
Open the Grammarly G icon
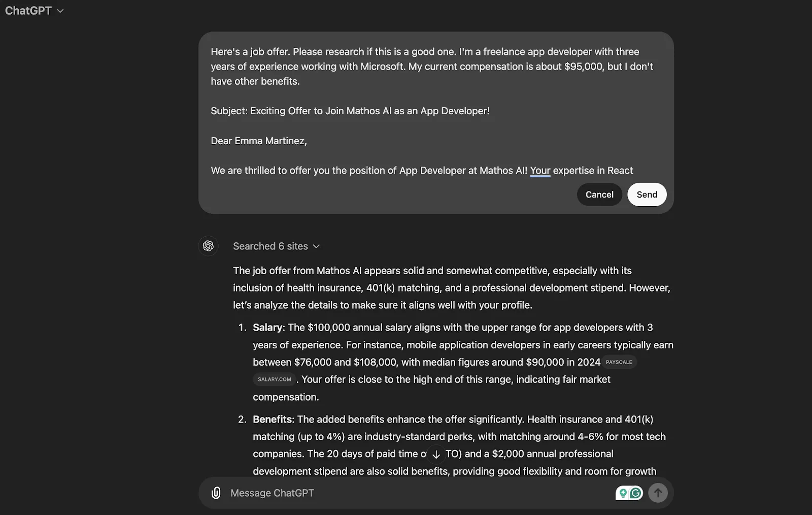click(x=636, y=493)
